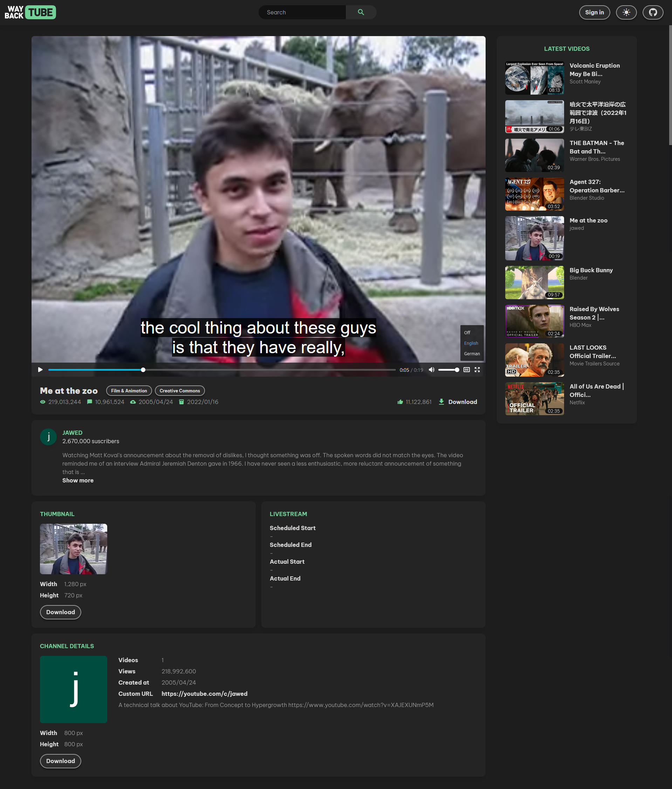
Task: Open Me at the zoo sidebar thumbnail
Action: click(x=534, y=238)
